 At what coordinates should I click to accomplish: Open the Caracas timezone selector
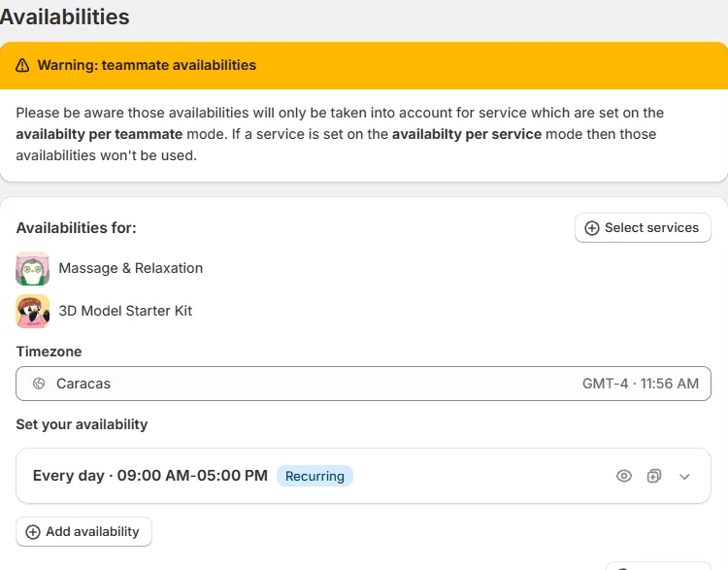point(363,384)
